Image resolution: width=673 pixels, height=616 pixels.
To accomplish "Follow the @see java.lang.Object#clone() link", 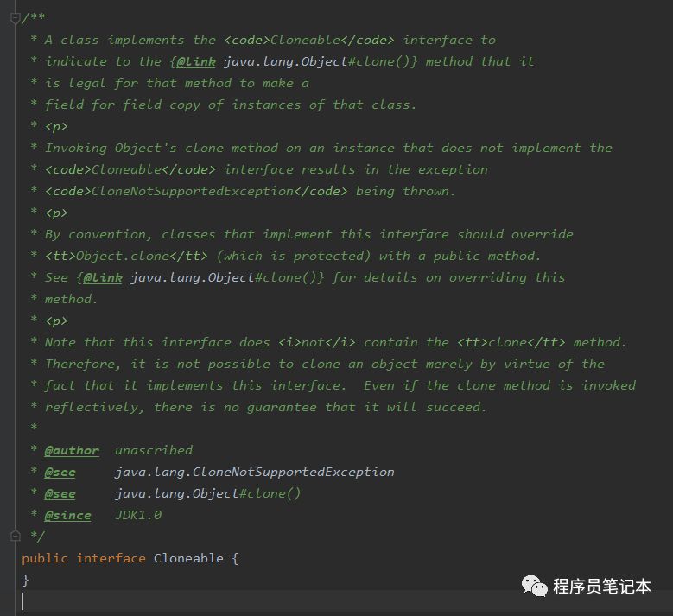I will [207, 493].
